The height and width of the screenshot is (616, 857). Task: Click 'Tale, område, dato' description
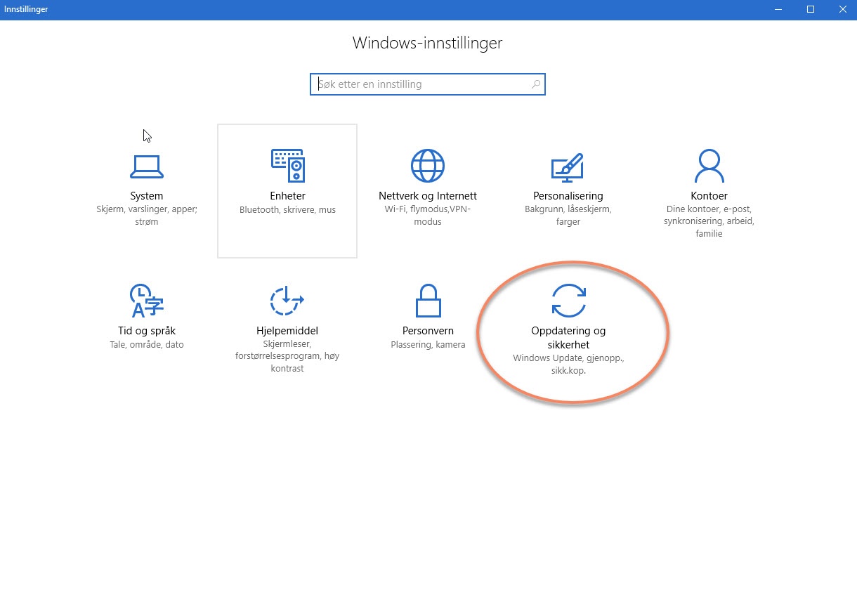point(147,345)
